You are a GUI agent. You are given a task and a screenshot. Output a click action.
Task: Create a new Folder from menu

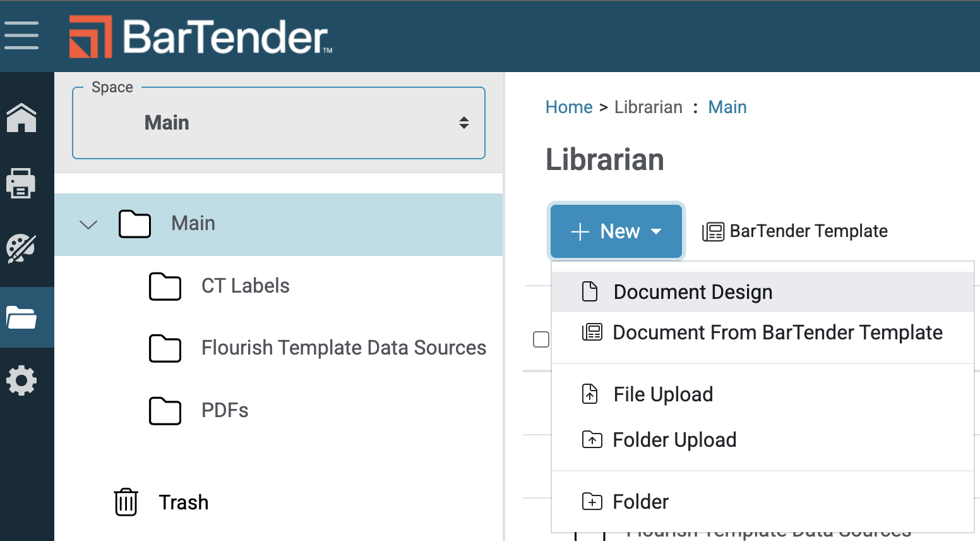[x=640, y=502]
